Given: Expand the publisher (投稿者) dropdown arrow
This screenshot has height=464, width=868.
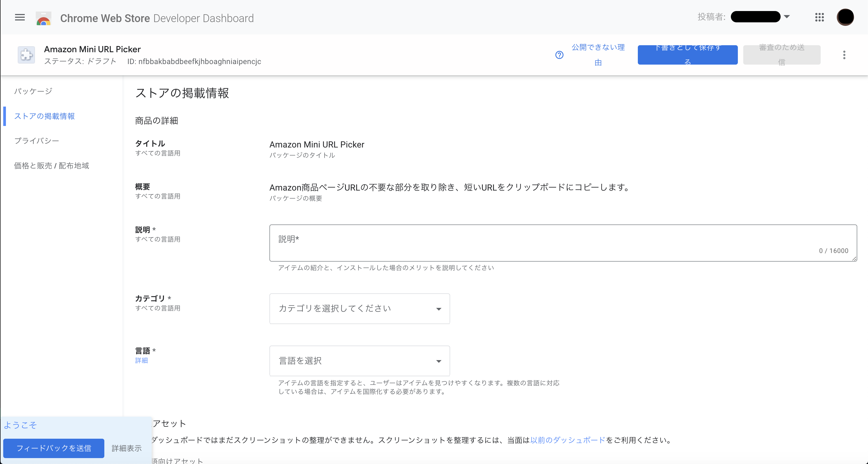Looking at the screenshot, I should coord(787,16).
